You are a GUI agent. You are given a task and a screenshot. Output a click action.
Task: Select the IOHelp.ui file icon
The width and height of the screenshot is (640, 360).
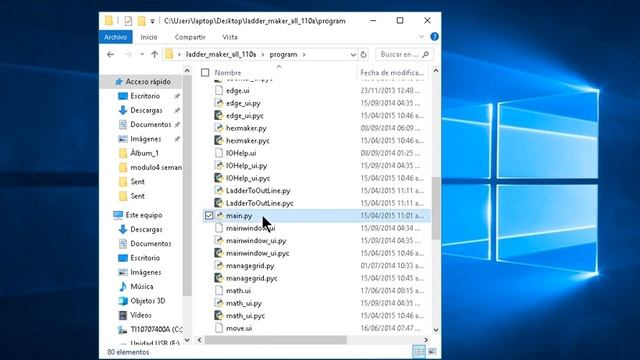(x=219, y=153)
